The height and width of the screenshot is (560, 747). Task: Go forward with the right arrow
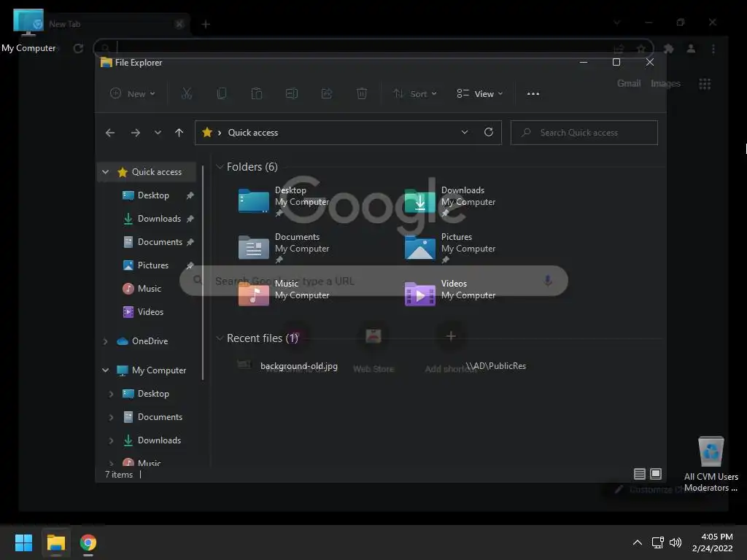(x=135, y=133)
